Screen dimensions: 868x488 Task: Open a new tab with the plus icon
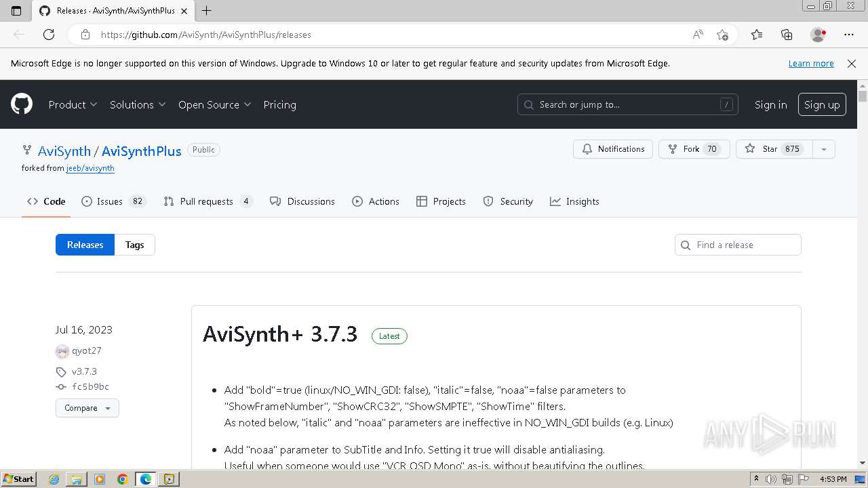coord(207,11)
